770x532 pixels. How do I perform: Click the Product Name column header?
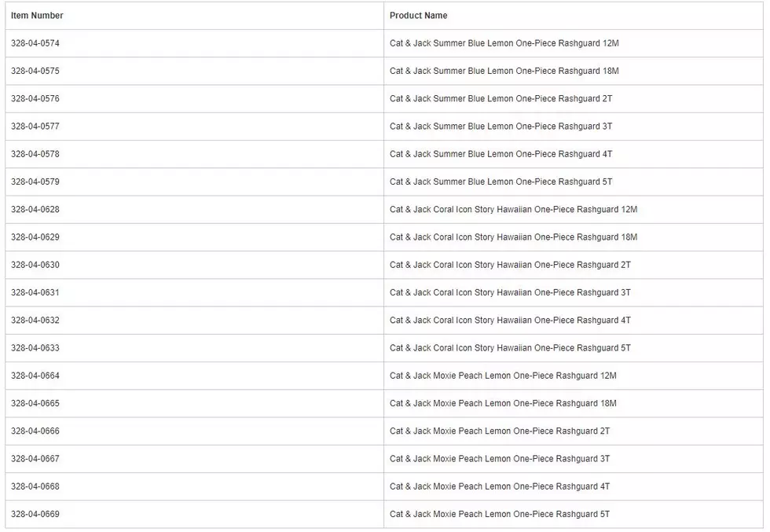[418, 15]
